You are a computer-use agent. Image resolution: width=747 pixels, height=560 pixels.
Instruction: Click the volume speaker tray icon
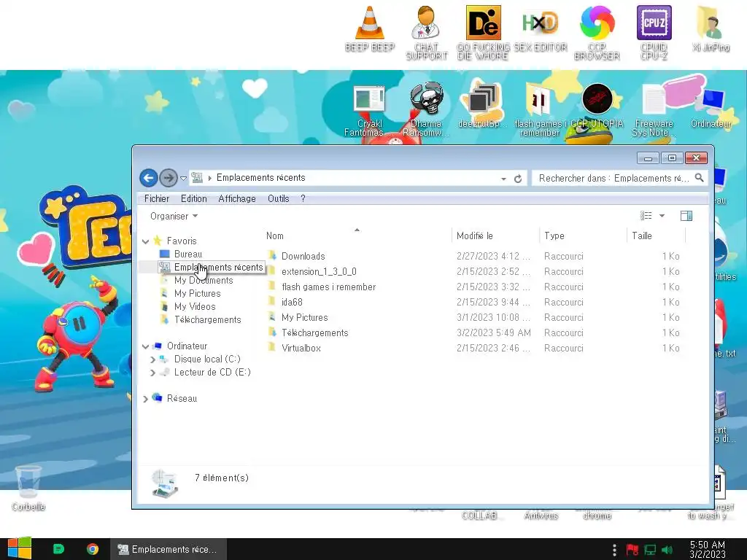667,550
